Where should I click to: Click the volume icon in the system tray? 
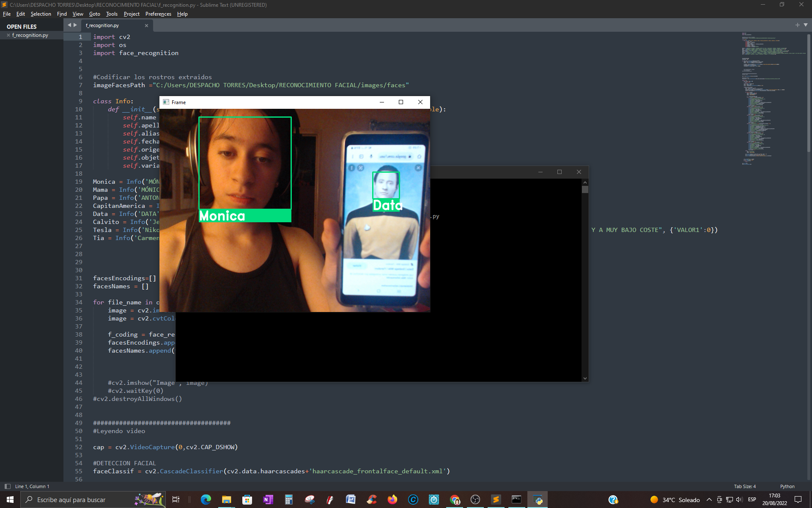738,500
